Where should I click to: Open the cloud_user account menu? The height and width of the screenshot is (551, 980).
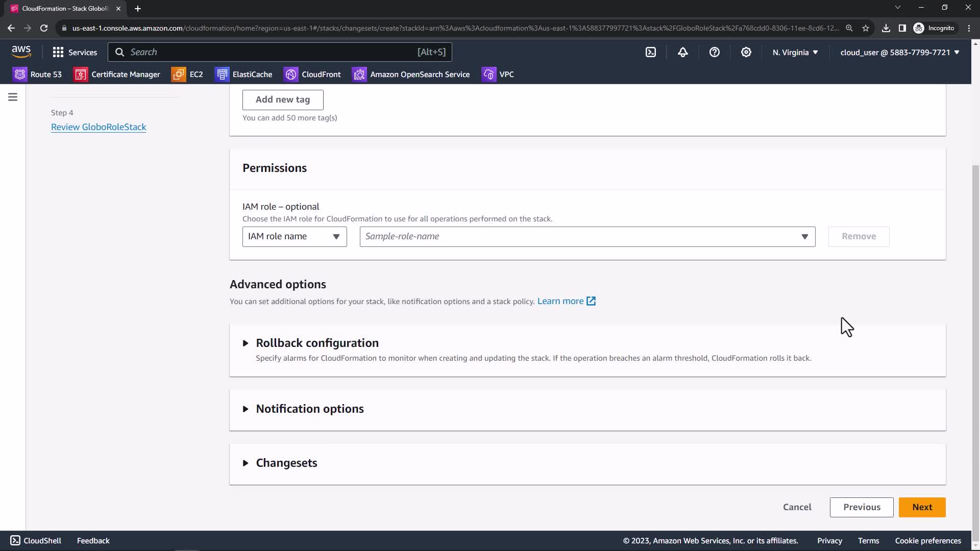(x=899, y=52)
